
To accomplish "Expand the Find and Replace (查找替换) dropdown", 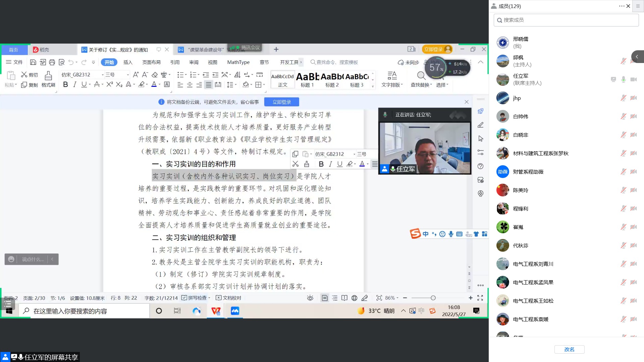I will pos(421,85).
